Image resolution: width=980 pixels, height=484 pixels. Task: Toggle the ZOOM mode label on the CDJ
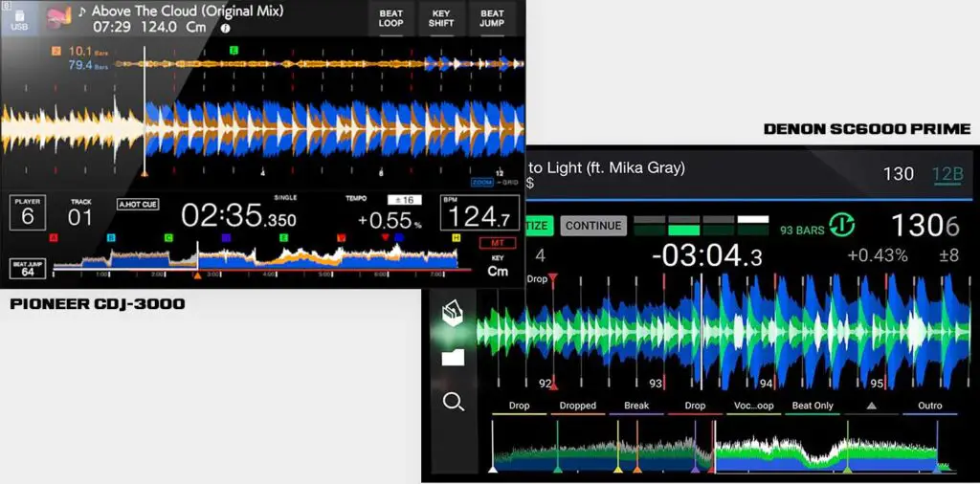(482, 183)
